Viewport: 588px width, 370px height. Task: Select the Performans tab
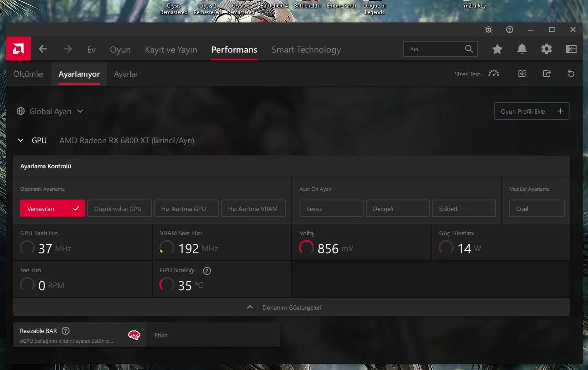click(234, 50)
